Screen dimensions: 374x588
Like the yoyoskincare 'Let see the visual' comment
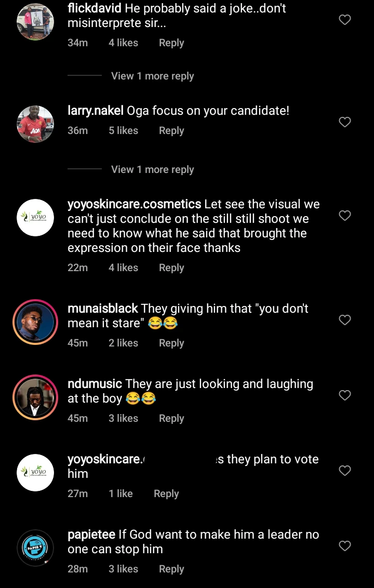pos(345,216)
